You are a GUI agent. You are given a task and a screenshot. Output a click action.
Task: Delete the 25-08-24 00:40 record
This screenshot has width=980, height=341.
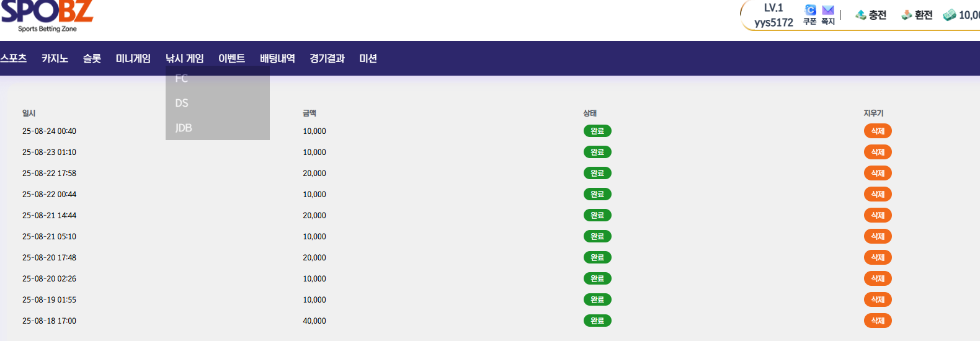pyautogui.click(x=878, y=131)
